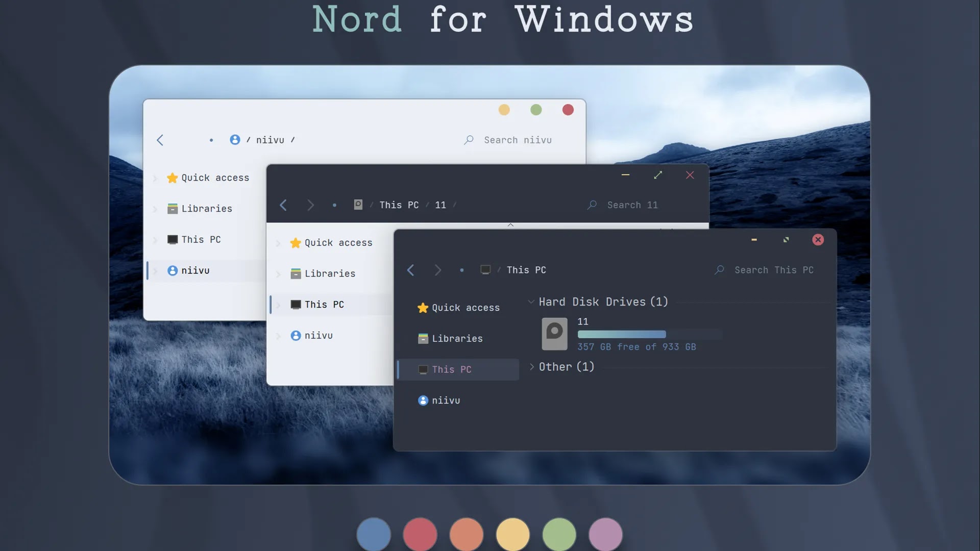Expand Quick access in the middle window
This screenshot has width=980, height=551.
click(278, 243)
